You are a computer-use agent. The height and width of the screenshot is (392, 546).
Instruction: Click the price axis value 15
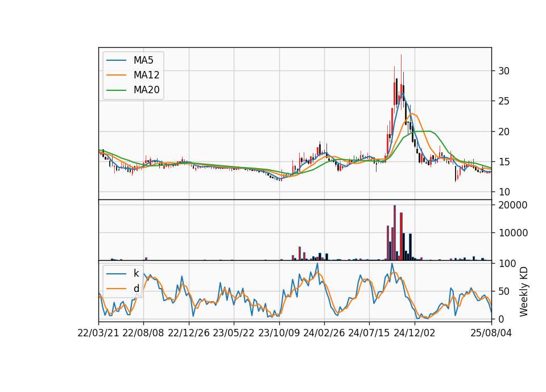[504, 162]
